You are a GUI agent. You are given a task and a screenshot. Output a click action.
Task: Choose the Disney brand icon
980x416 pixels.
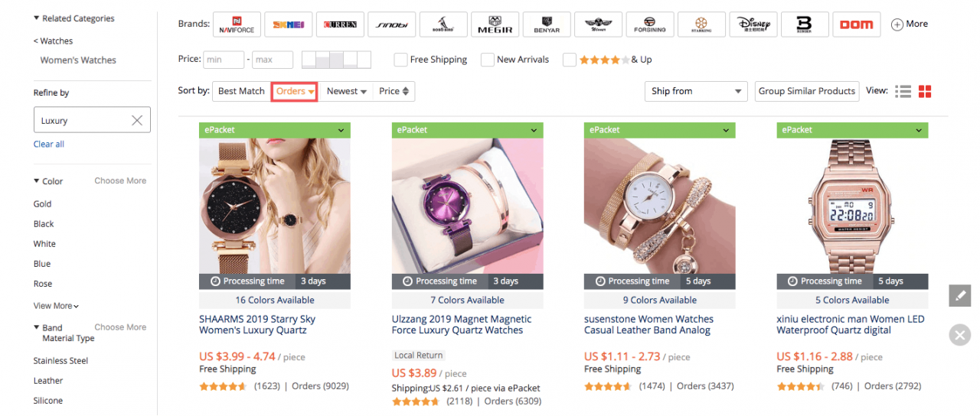pyautogui.click(x=753, y=24)
